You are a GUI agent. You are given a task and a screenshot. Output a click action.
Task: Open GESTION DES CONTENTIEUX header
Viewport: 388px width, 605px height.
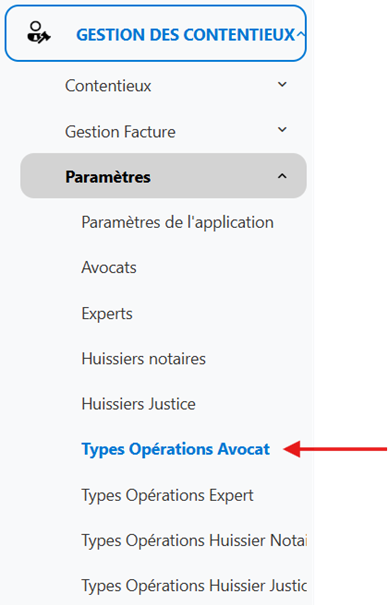pos(156,33)
